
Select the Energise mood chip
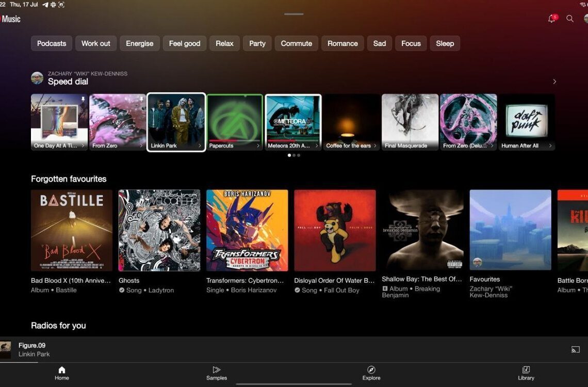(139, 43)
